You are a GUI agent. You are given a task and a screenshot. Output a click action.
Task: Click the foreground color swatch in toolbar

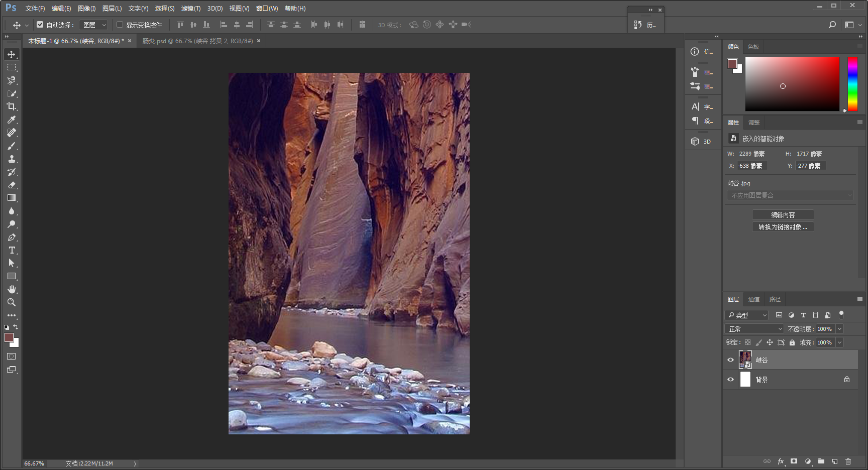(x=9, y=337)
